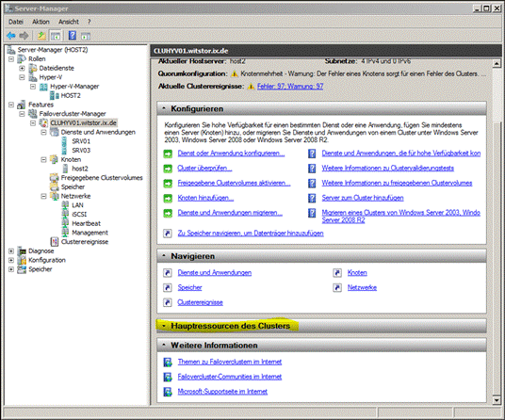Expand the Dateidienste tree node
This screenshot has height=420, width=505.
click(x=22, y=68)
